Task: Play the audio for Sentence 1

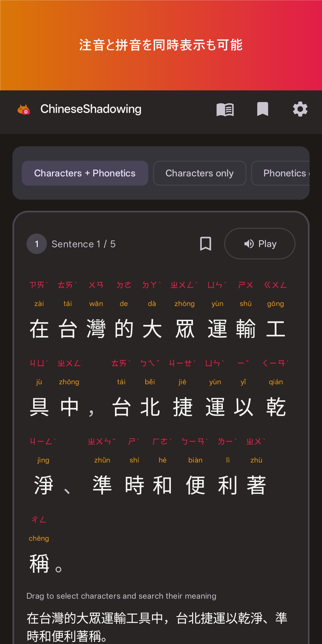Action: coord(260,243)
